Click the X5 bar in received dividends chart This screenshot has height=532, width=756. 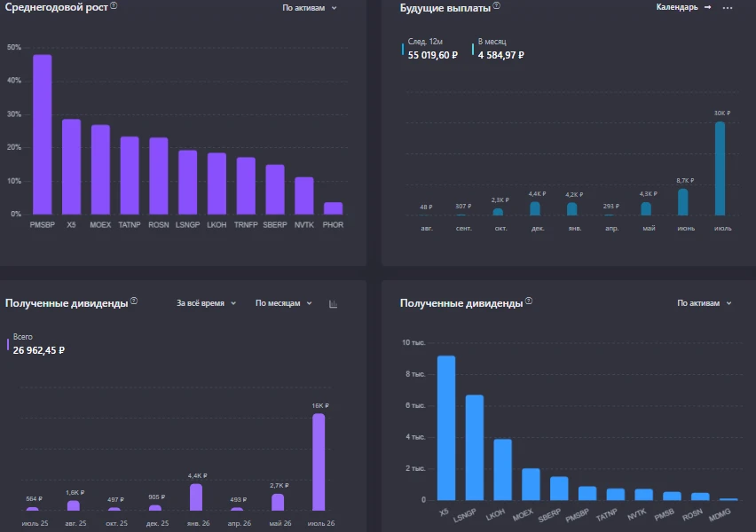coord(446,428)
